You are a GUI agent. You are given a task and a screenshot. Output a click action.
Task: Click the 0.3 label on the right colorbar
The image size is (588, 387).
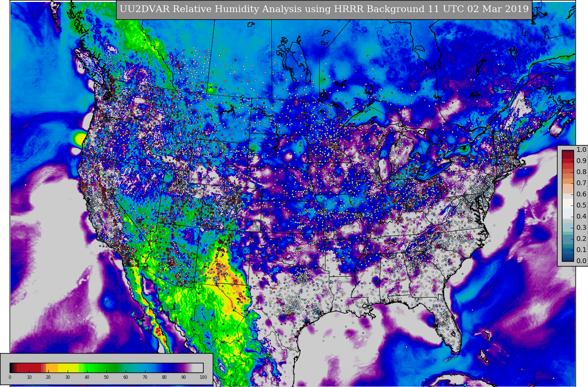click(x=581, y=227)
